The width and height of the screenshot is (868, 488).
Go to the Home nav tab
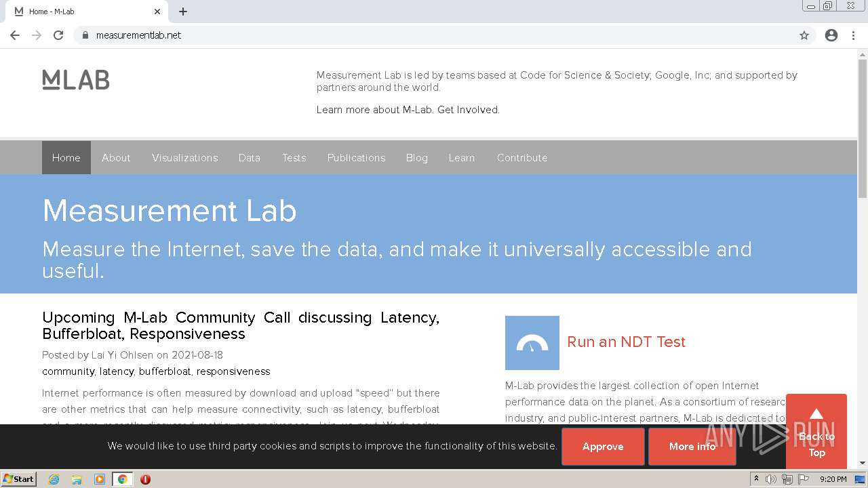pyautogui.click(x=66, y=157)
